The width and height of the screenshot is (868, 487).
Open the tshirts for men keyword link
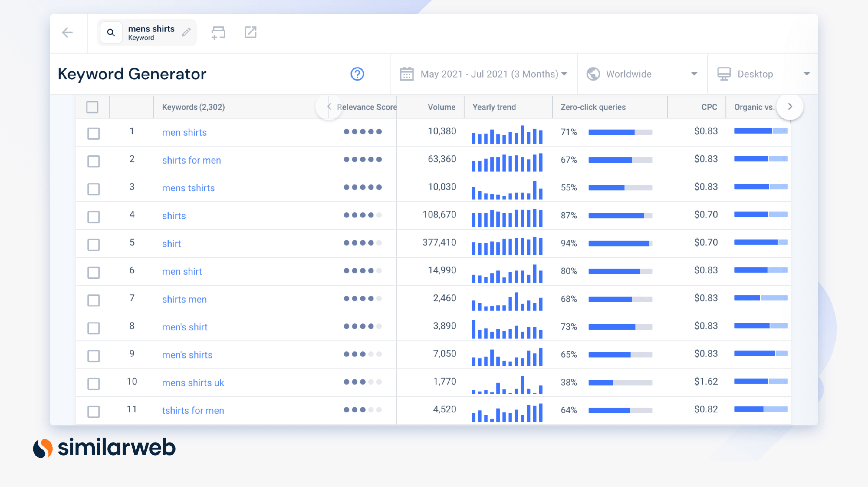click(193, 410)
